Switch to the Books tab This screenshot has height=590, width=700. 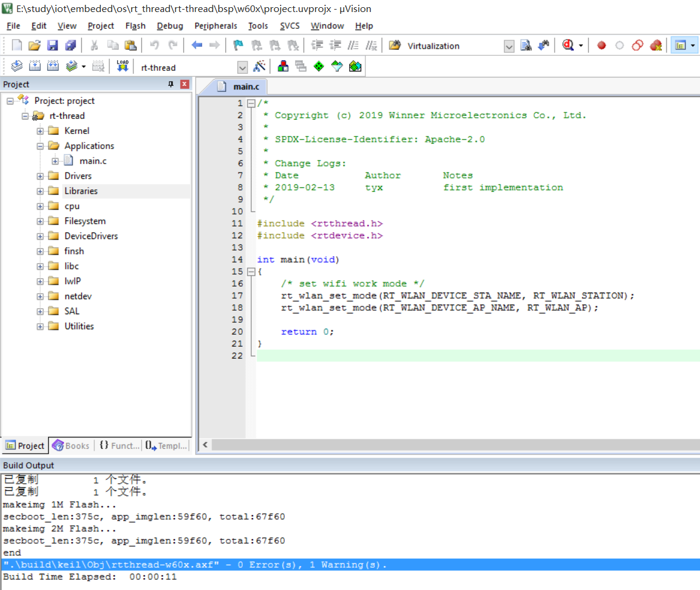71,445
